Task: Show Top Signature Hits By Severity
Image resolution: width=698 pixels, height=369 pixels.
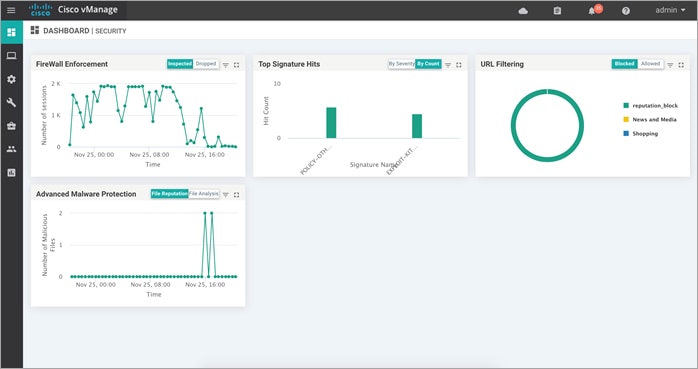Action: pos(402,64)
